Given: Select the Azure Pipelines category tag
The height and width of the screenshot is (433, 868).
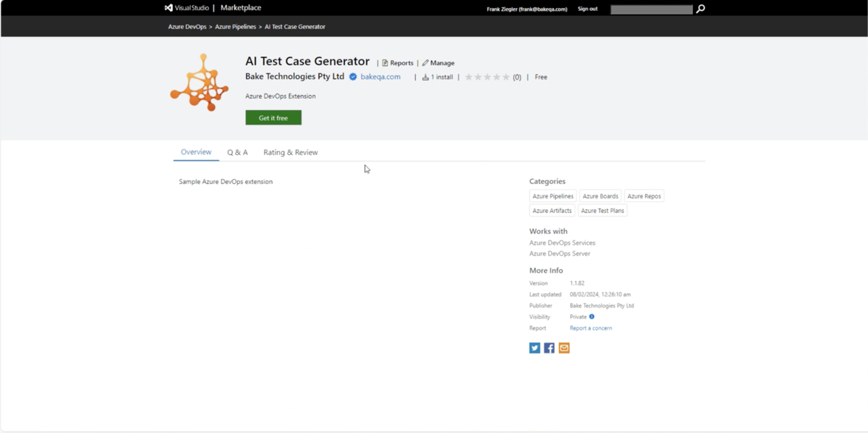Looking at the screenshot, I should pos(553,196).
